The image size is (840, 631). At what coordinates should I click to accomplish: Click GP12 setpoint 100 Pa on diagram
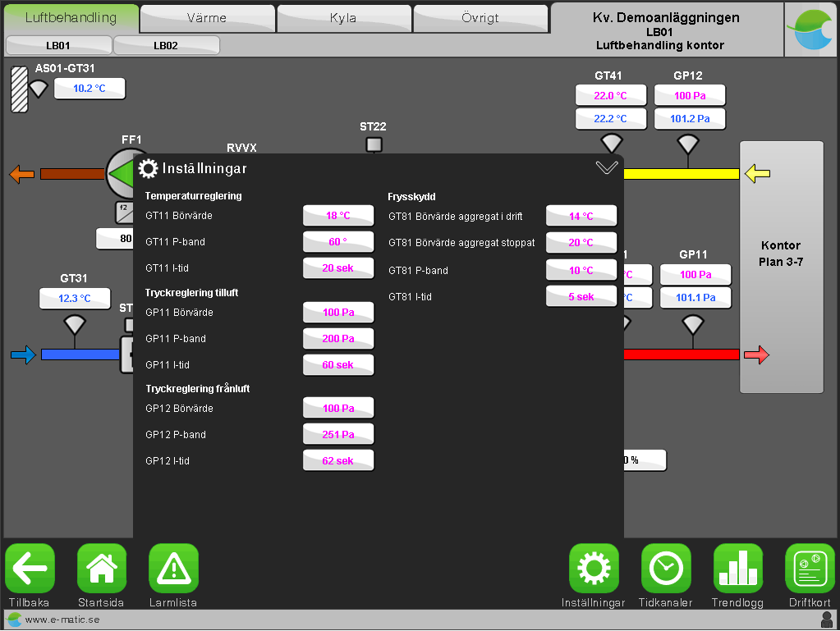(690, 96)
